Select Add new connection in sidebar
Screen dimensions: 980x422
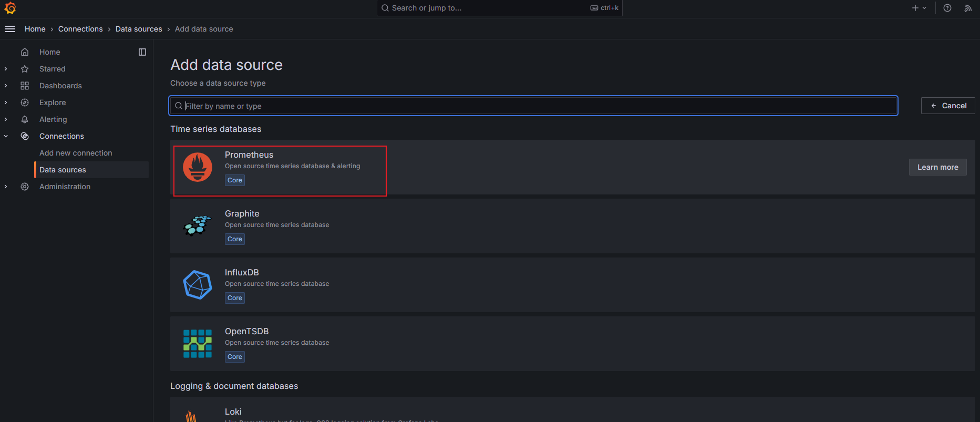tap(76, 153)
